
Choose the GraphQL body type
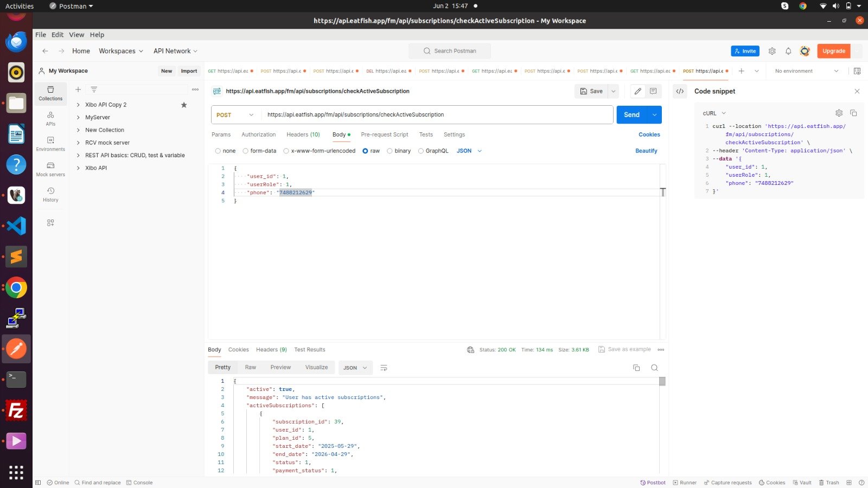pyautogui.click(x=421, y=151)
